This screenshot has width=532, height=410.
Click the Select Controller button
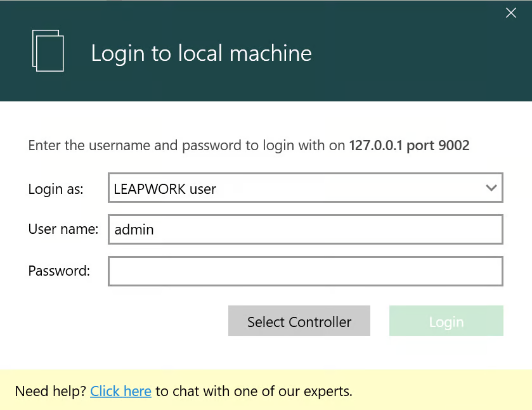point(299,321)
